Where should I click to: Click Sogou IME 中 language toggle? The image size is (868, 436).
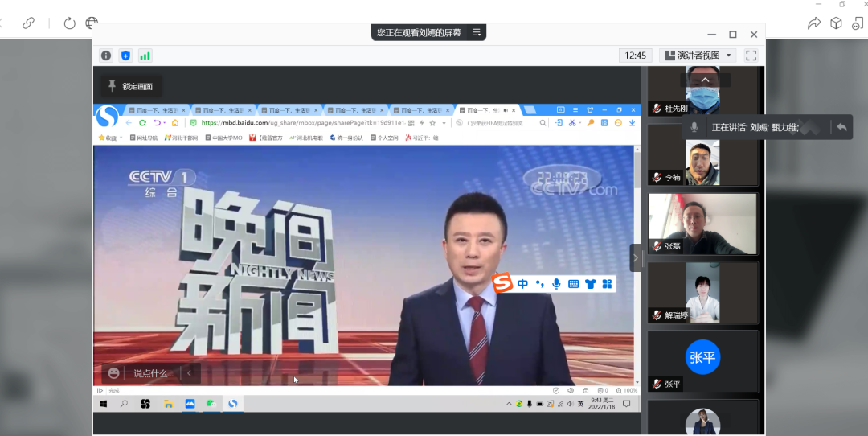tap(522, 284)
